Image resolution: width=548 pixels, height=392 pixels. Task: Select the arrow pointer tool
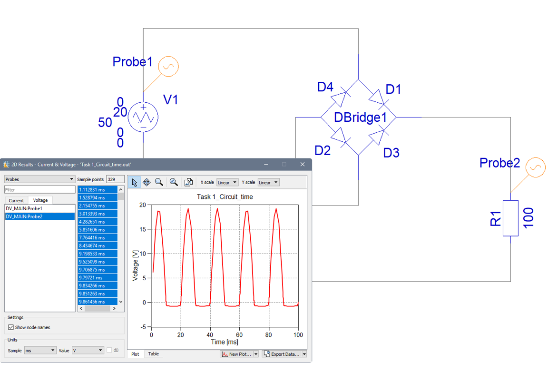point(135,182)
